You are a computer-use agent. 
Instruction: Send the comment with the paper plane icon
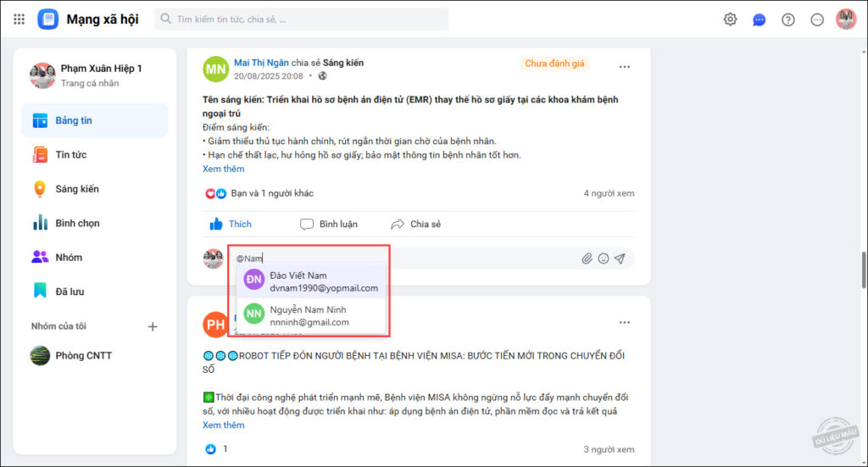coord(620,259)
